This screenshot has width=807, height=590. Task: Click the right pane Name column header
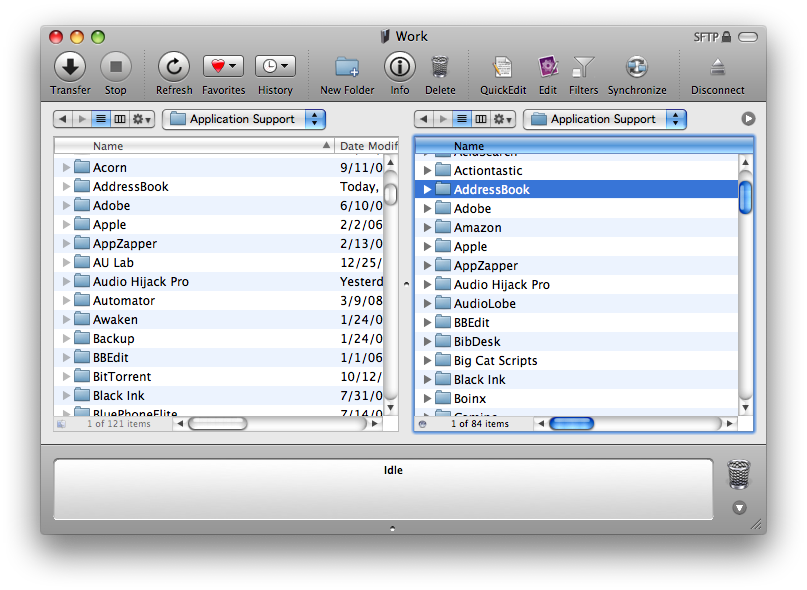pyautogui.click(x=584, y=146)
